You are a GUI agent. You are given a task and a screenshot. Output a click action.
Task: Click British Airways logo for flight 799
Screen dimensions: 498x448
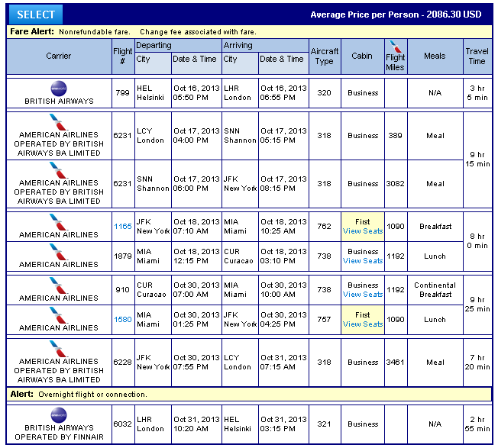(59, 87)
